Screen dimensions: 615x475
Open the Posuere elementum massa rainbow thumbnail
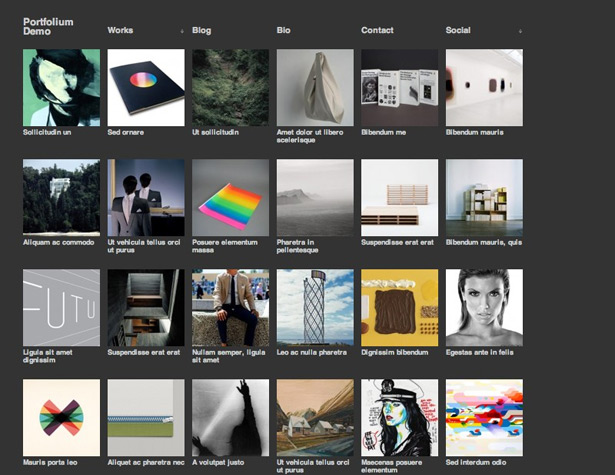click(x=230, y=197)
